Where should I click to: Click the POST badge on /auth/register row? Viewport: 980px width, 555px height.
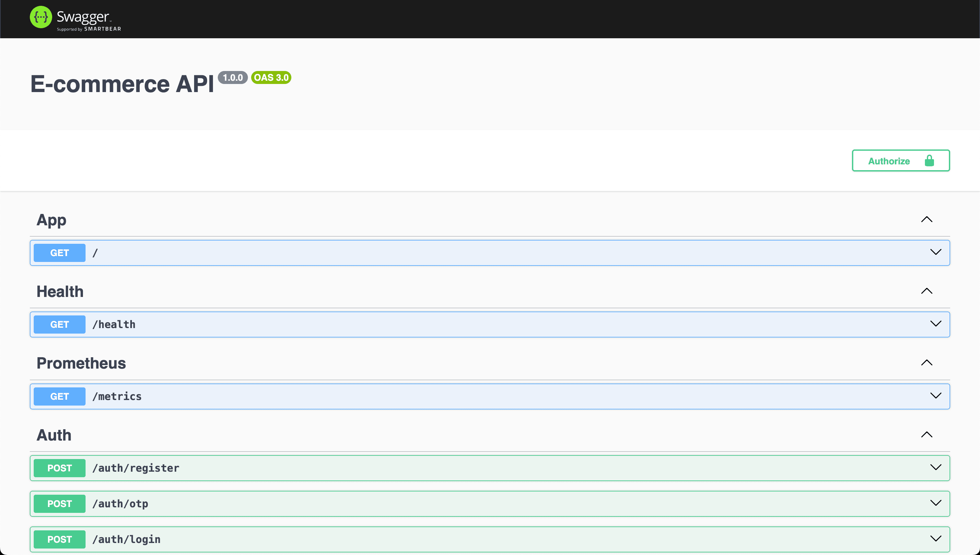[59, 468]
